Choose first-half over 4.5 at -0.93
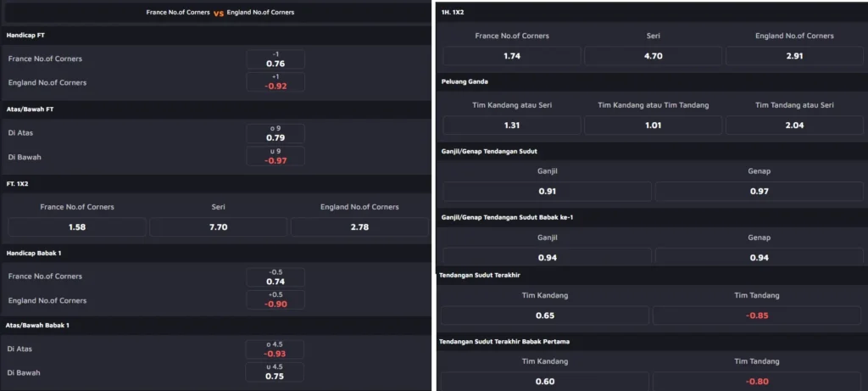Image resolution: width=868 pixels, height=391 pixels. click(275, 349)
